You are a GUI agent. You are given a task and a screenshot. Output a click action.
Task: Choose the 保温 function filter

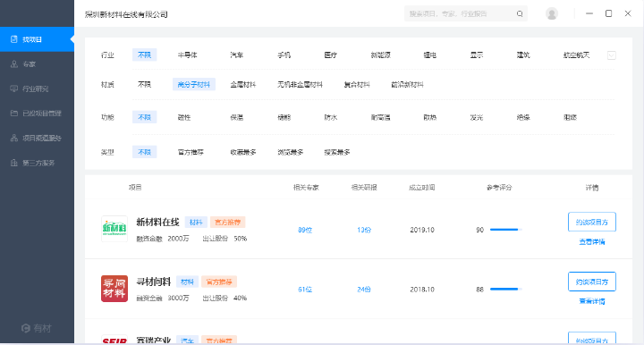coord(236,117)
